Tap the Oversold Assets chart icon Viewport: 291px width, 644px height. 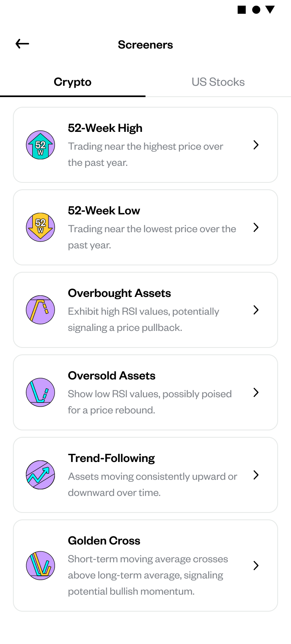pyautogui.click(x=40, y=392)
